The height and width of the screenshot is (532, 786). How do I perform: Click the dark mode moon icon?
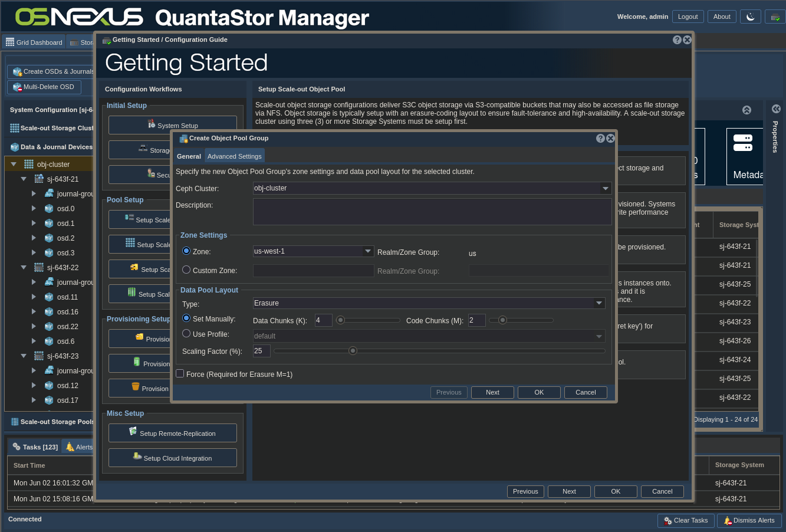(751, 17)
